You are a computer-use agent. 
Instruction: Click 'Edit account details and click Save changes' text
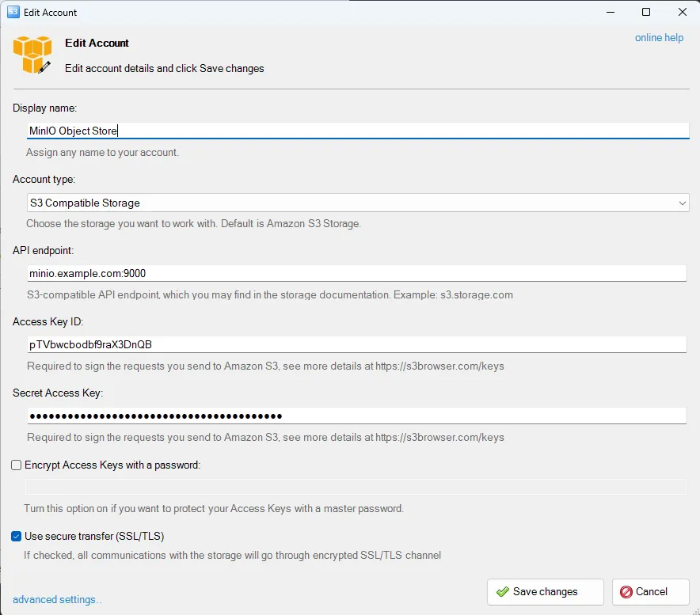click(x=164, y=68)
